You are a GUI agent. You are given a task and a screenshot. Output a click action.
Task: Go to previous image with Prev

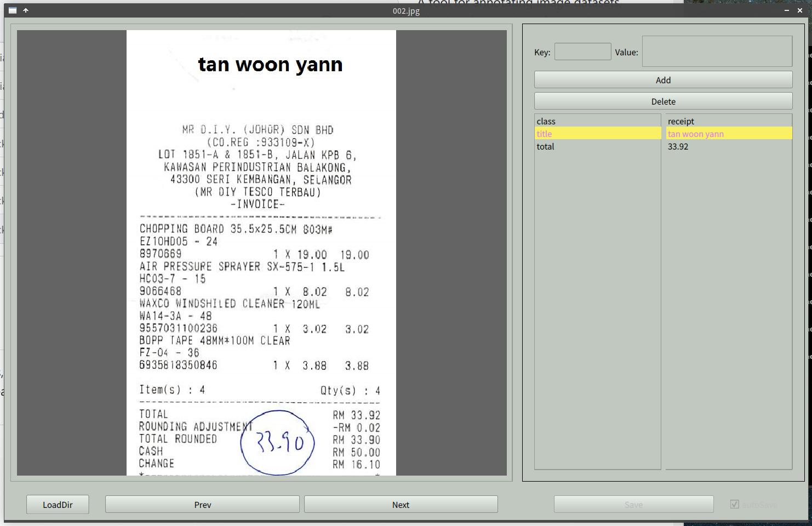[x=202, y=505]
